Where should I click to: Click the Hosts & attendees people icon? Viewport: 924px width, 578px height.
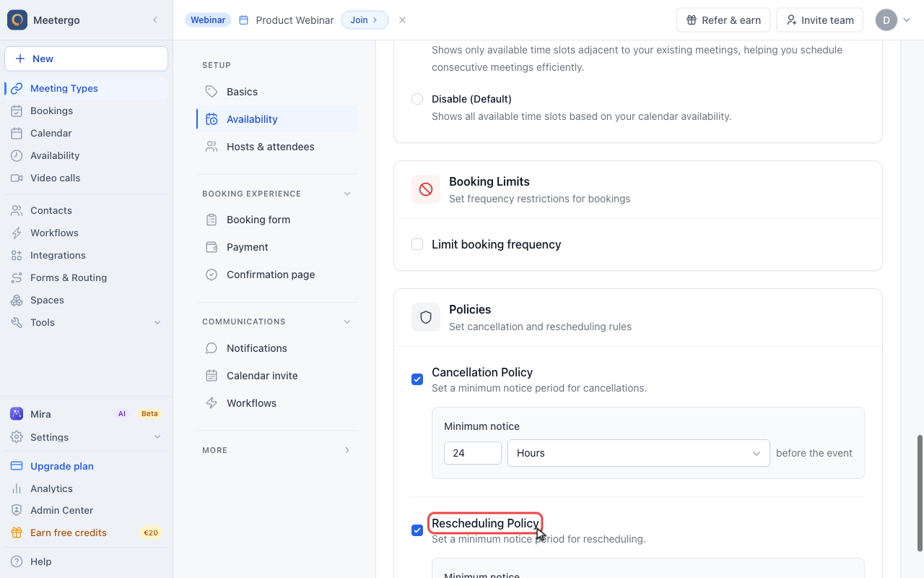(212, 147)
